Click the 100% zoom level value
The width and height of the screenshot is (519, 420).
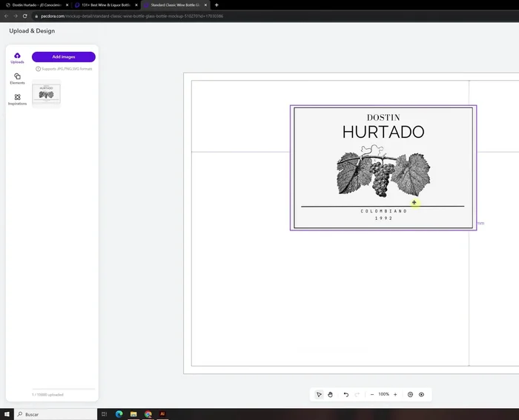[383, 394]
